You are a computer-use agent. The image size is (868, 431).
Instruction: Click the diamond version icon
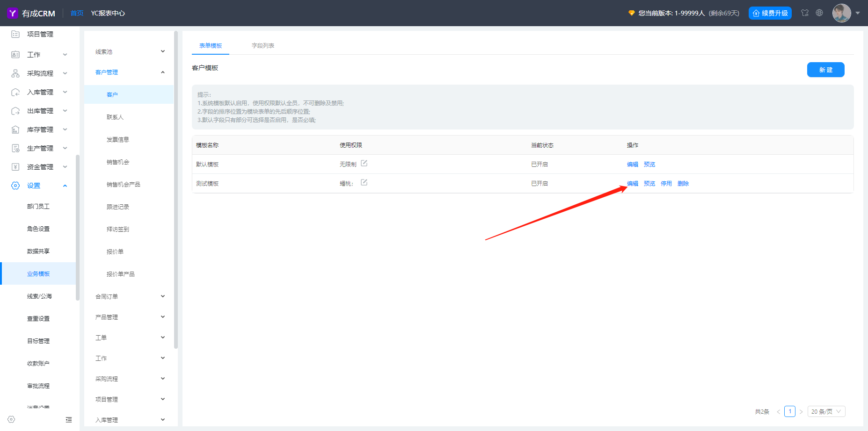pyautogui.click(x=632, y=13)
